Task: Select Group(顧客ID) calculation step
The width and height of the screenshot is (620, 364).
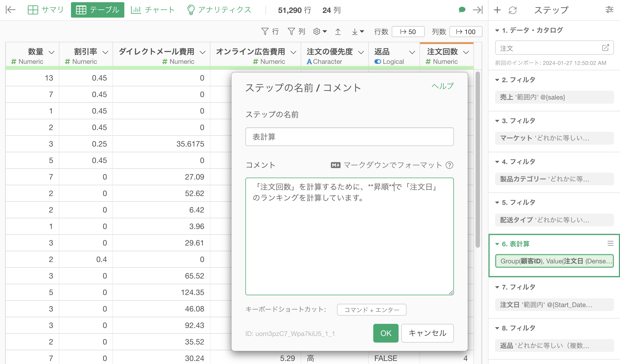Action: pos(554,261)
